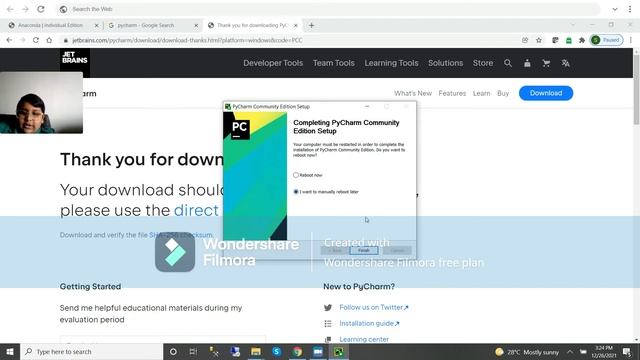Viewport: 640px width, 360px height.
Task: Open the language selector icon
Action: (565, 63)
